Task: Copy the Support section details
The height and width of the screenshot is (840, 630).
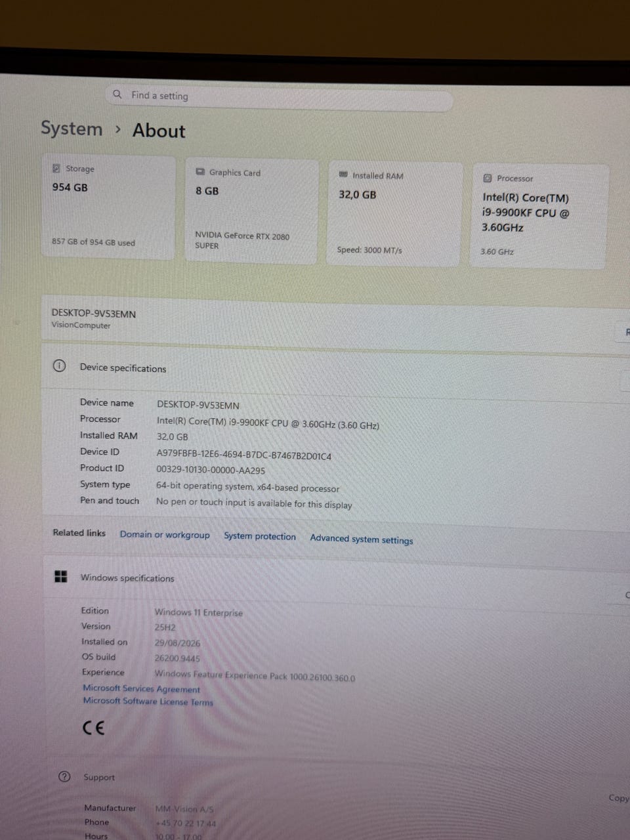Action: pyautogui.click(x=619, y=798)
